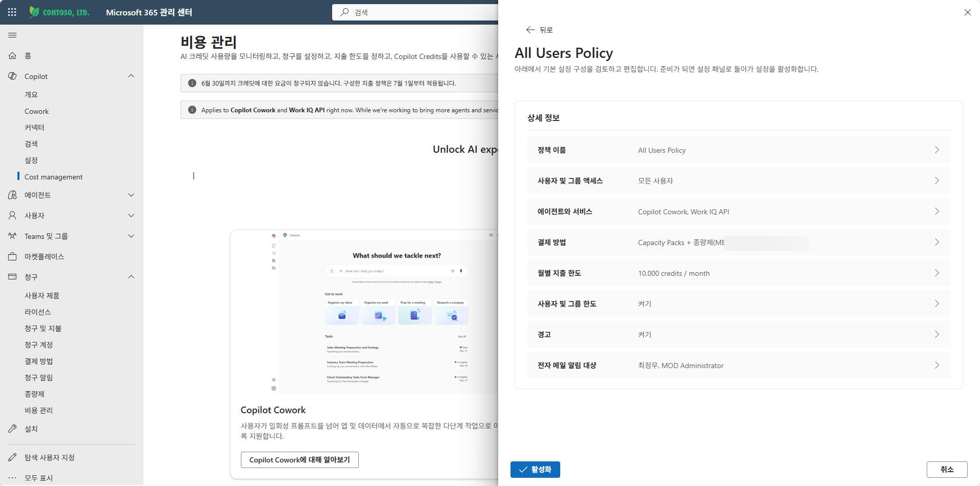Image resolution: width=980 pixels, height=486 pixels.
Task: Collapse the navigation hamburger menu
Action: [x=12, y=35]
